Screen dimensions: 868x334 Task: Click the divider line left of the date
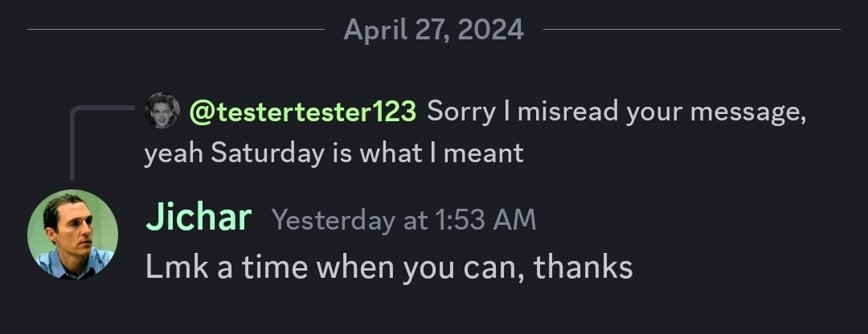point(175,30)
